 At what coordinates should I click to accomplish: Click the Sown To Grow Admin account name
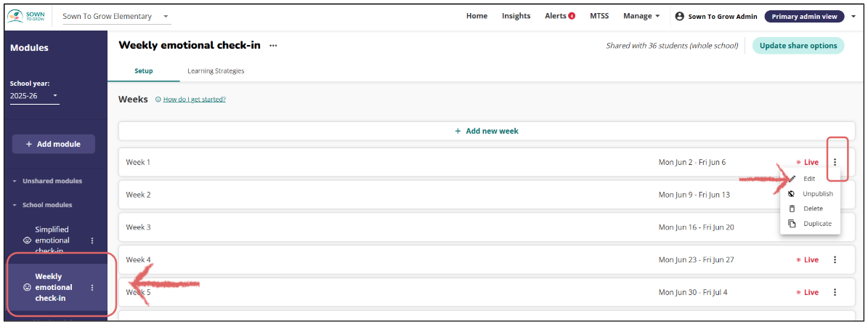point(723,17)
